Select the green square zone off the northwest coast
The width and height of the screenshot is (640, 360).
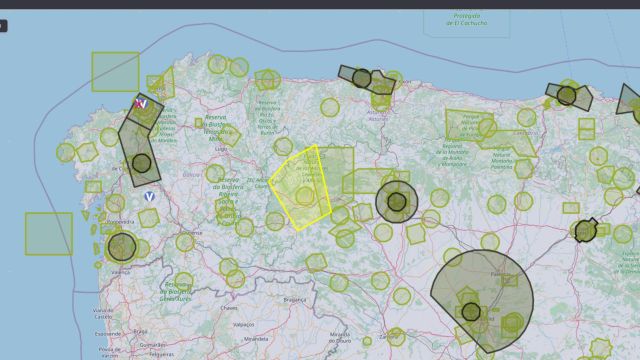pos(116,72)
